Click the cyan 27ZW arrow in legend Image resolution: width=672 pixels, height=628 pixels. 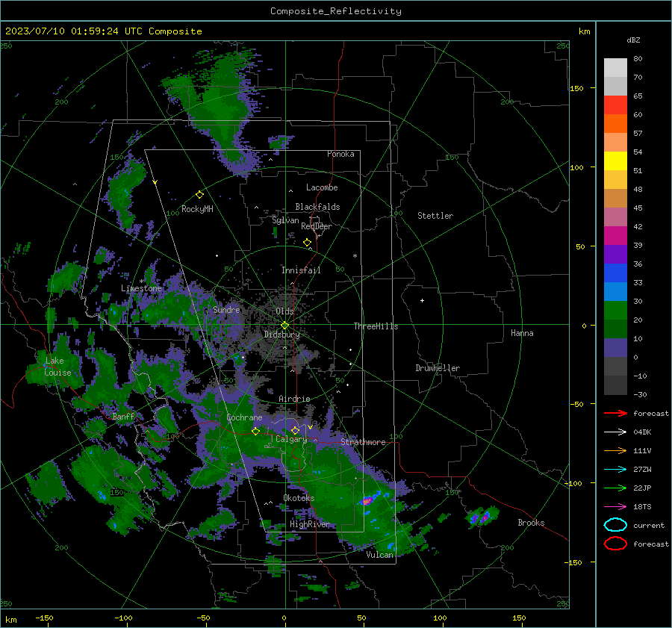click(615, 470)
